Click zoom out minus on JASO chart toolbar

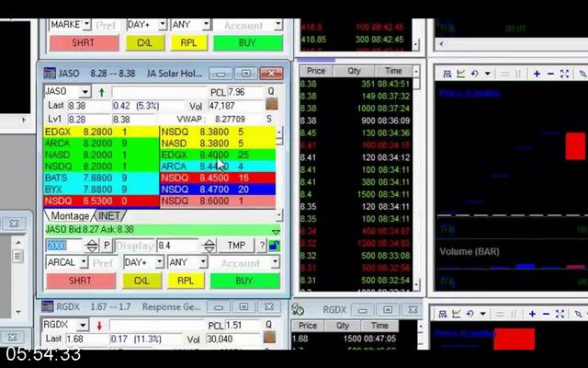tap(550, 74)
